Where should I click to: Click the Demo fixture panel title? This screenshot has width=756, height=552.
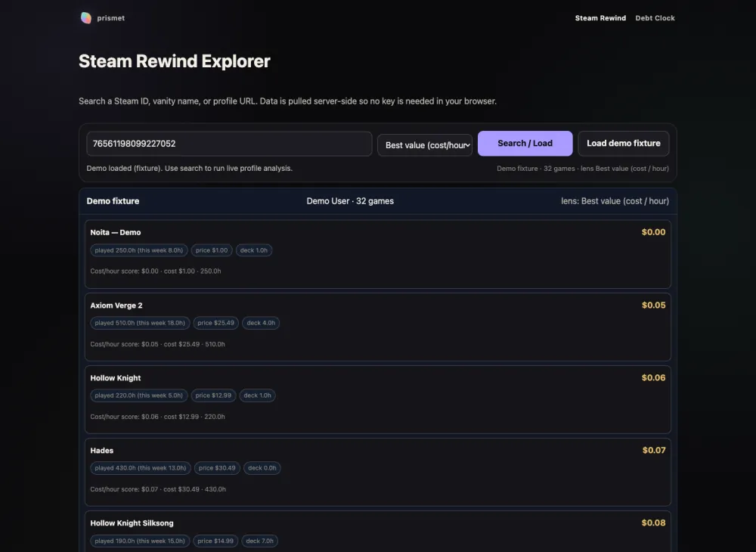point(113,201)
